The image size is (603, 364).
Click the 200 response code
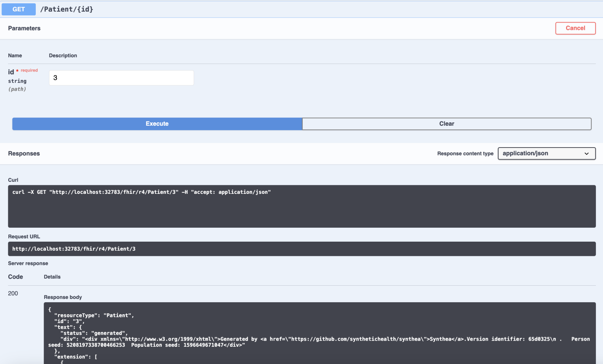pos(13,293)
